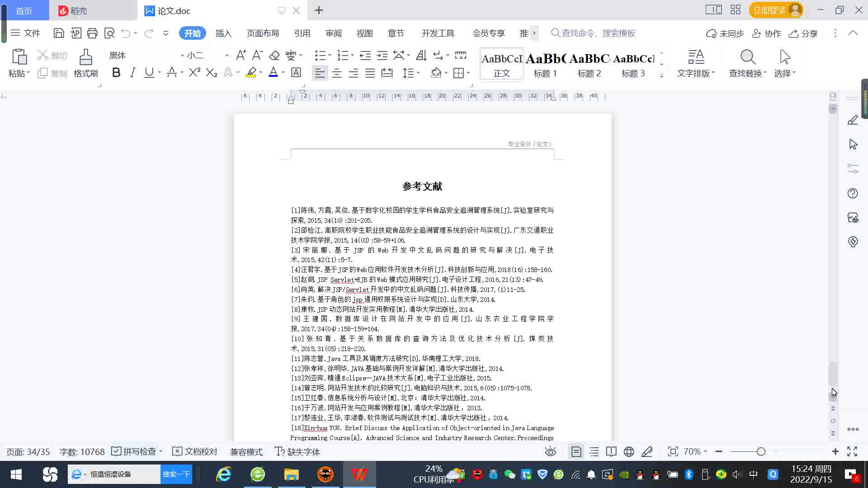The image size is (868, 488).
Task: Apply superscript formatting
Action: [x=194, y=73]
